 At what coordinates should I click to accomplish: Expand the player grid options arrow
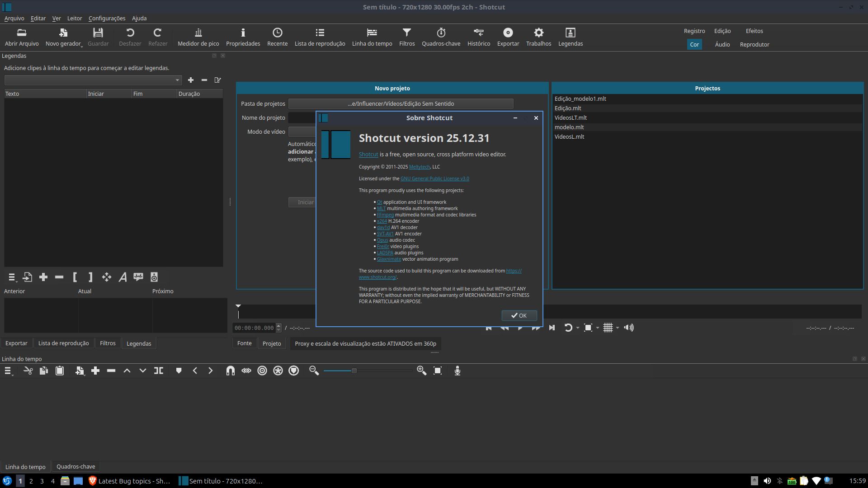tap(618, 328)
